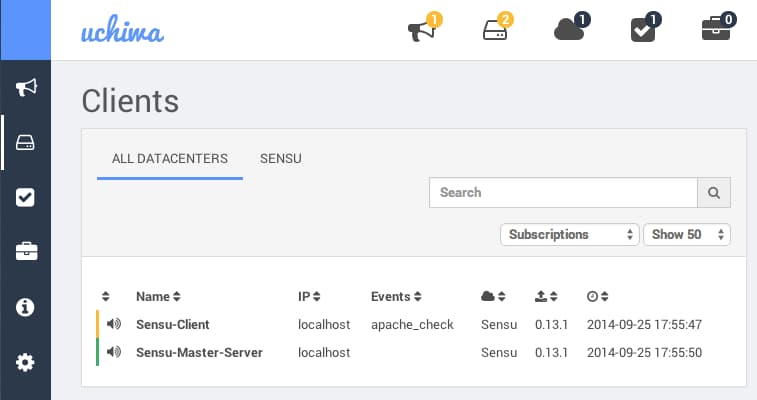The image size is (757, 400).
Task: Open the Show 50 dropdown
Action: (687, 234)
